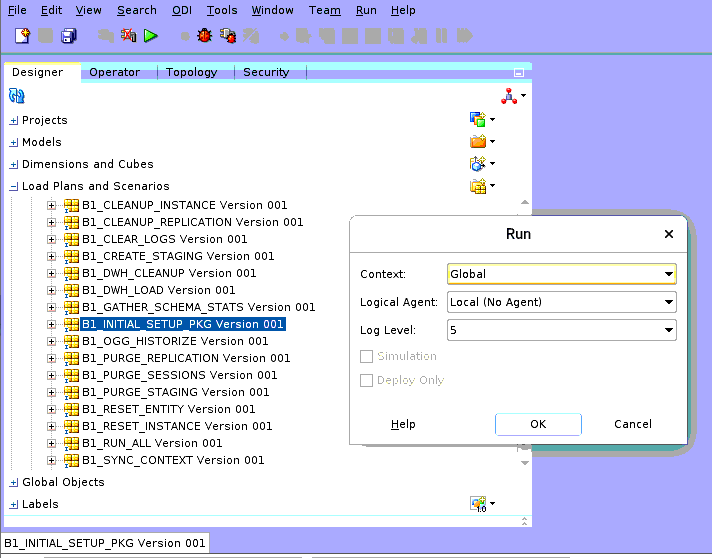Select B1_CLEANUP_REPLICATION Version 001
Image resolution: width=712 pixels, height=558 pixels.
(193, 222)
